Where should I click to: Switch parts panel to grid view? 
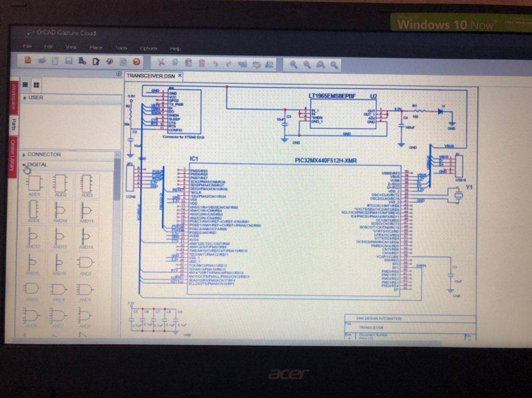pos(36,85)
